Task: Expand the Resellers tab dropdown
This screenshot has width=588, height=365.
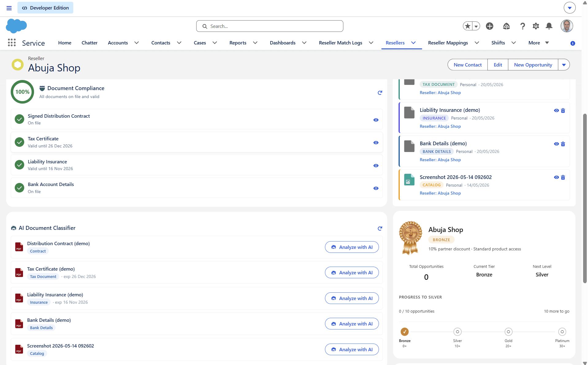Action: click(x=414, y=43)
